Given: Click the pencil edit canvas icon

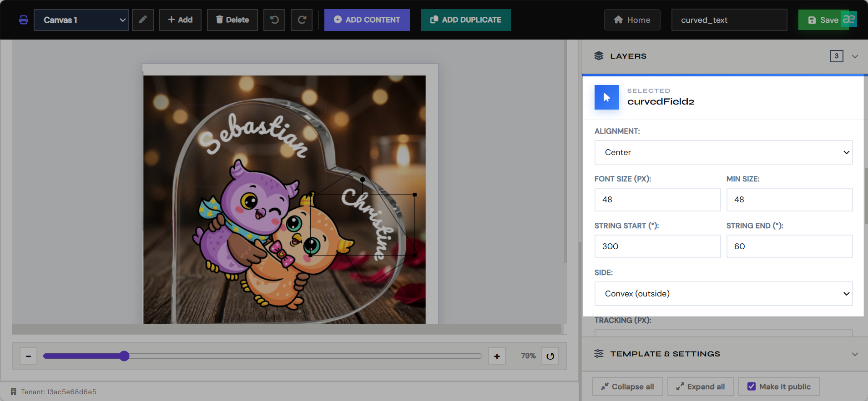Looking at the screenshot, I should tap(143, 20).
